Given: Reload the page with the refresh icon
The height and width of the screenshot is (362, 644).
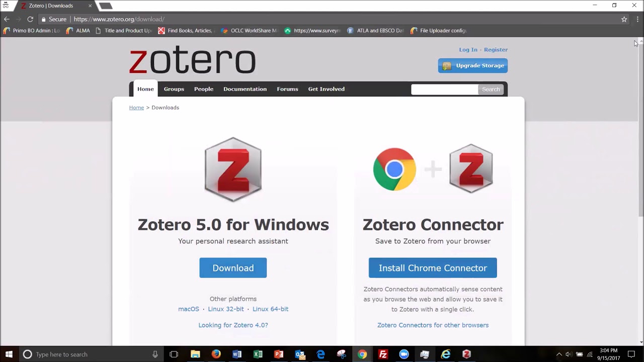Looking at the screenshot, I should (30, 19).
